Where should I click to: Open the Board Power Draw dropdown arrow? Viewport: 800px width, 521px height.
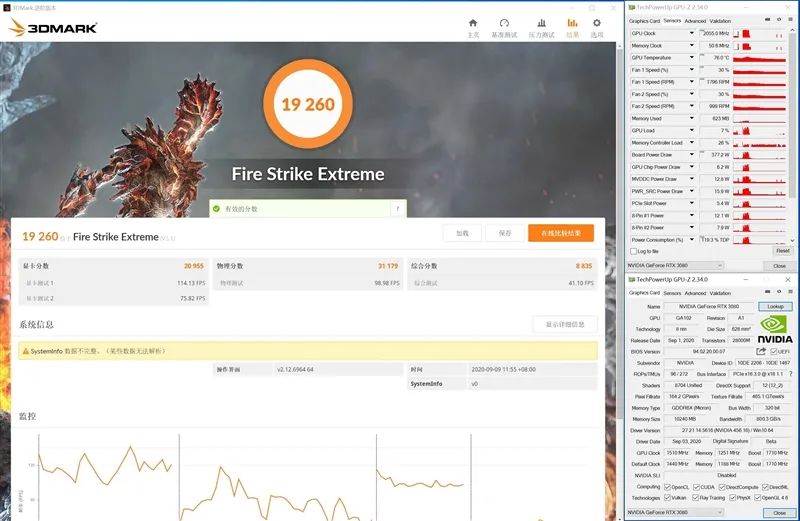pos(692,155)
